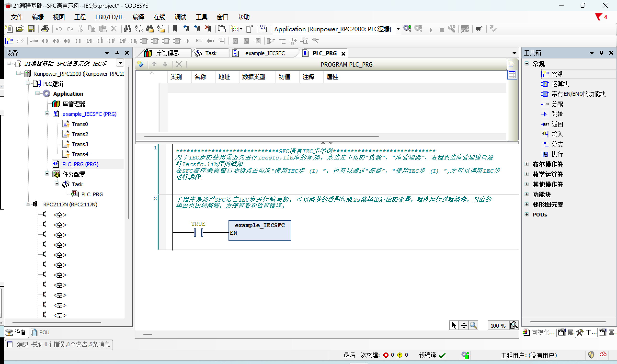Select the example_IECSFC block in ladder
This screenshot has width=617, height=364.
pyautogui.click(x=260, y=231)
